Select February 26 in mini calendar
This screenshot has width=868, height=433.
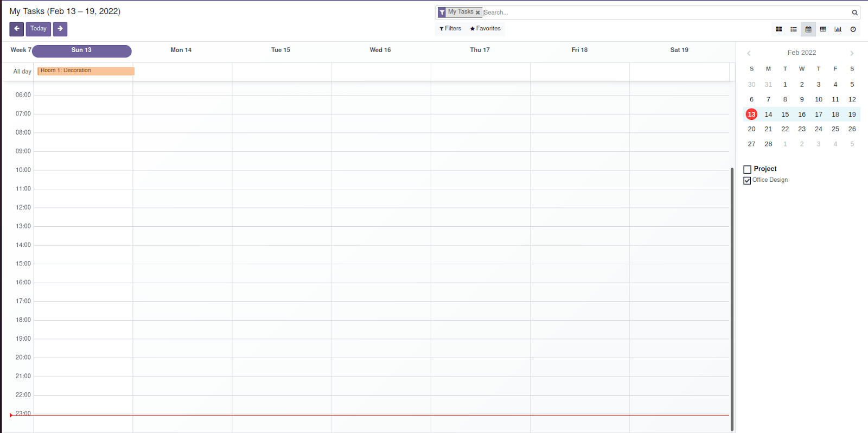coord(852,129)
